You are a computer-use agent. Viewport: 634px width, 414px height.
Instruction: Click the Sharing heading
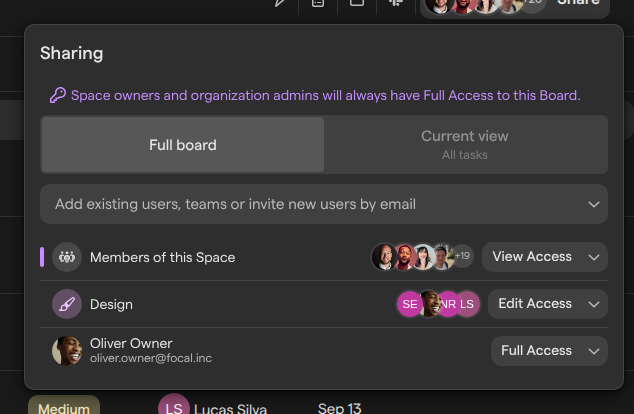coord(72,53)
